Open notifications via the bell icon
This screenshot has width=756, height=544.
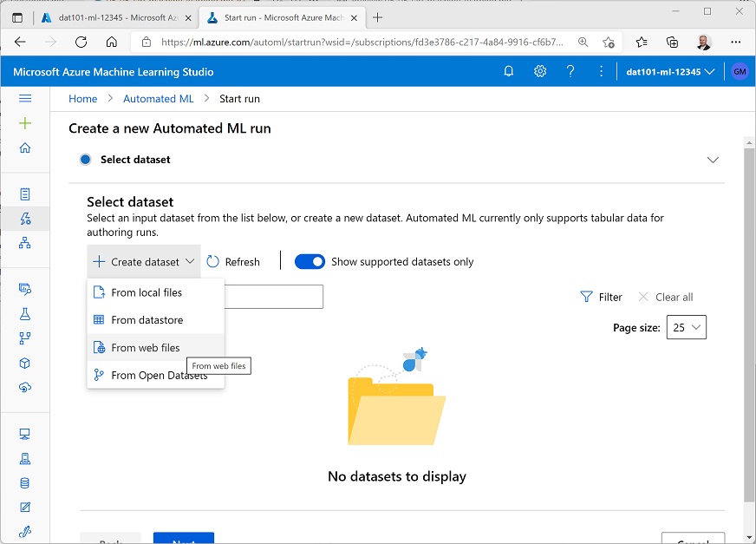click(509, 71)
